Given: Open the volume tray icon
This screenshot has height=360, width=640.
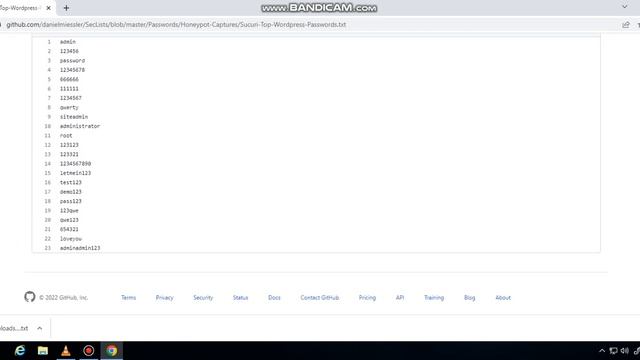Looking at the screenshot, I should (x=624, y=351).
